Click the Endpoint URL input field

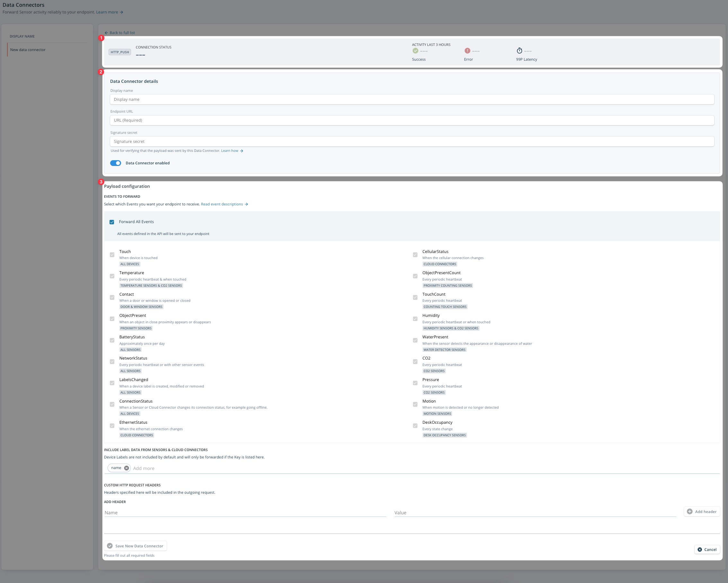pos(412,120)
